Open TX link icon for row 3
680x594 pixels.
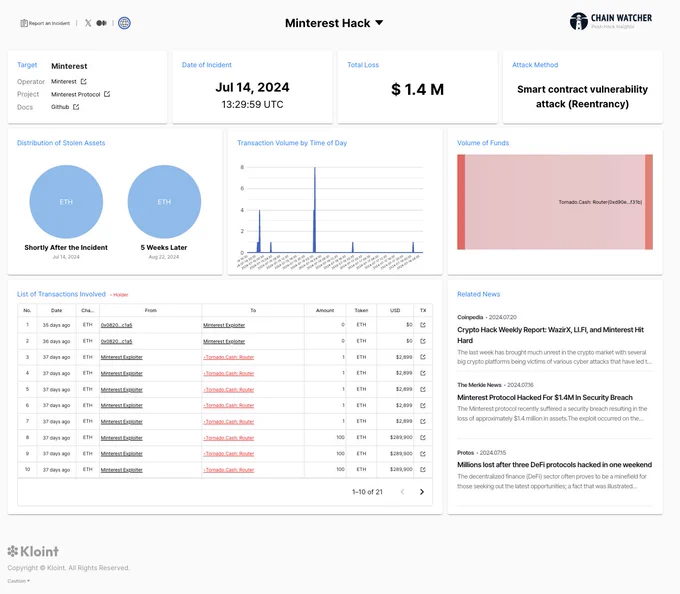pyautogui.click(x=423, y=357)
